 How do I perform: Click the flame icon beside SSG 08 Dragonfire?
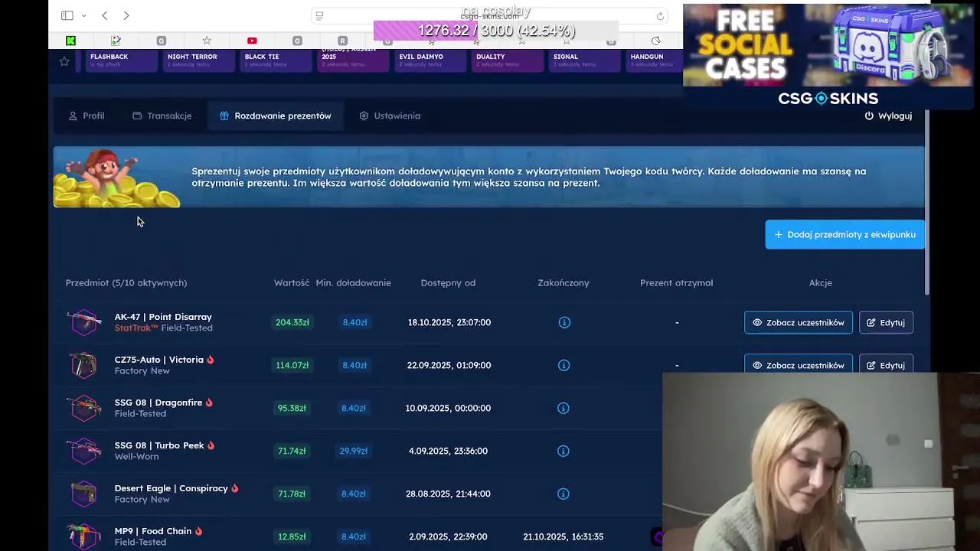point(209,403)
